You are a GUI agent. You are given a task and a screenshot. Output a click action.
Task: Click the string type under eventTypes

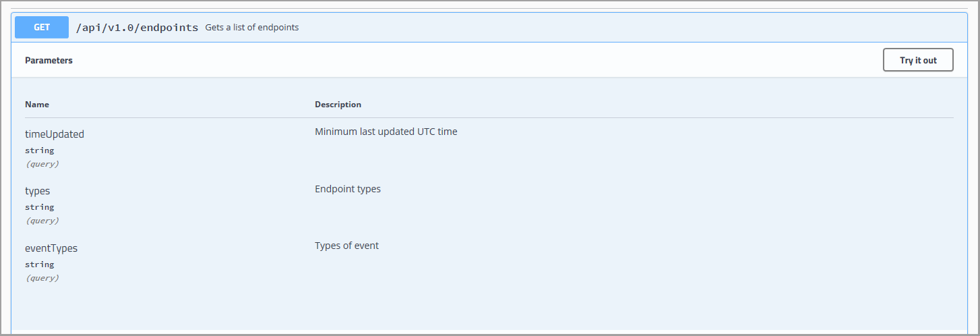[x=40, y=264]
